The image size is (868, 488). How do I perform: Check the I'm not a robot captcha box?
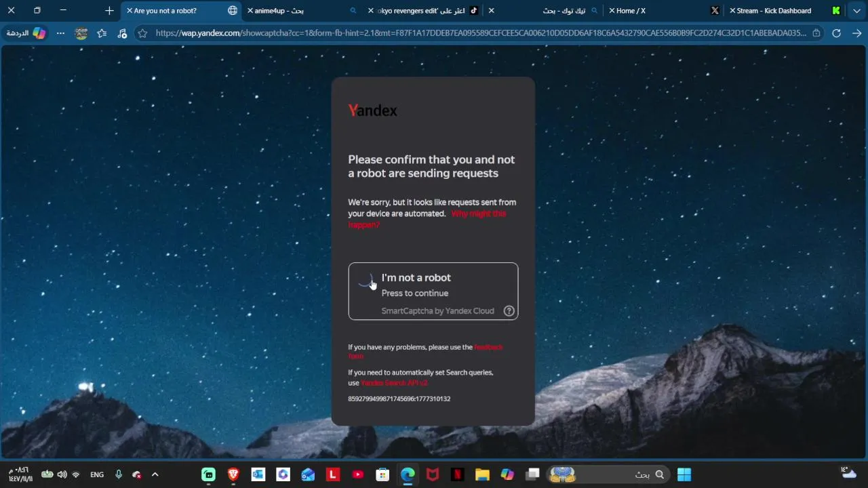(x=433, y=291)
